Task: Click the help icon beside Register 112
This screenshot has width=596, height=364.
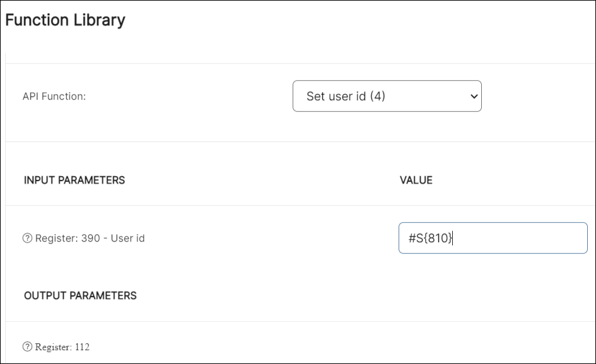Action: (28, 346)
